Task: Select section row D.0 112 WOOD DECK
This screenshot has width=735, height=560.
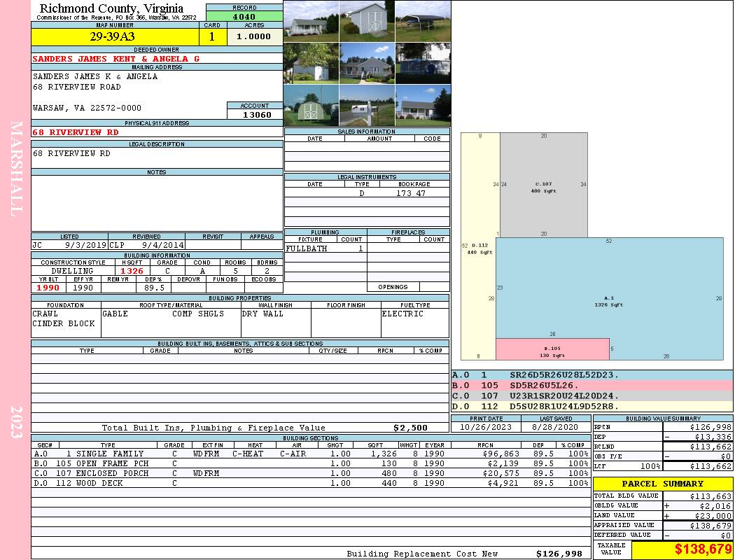Action: click(310, 483)
